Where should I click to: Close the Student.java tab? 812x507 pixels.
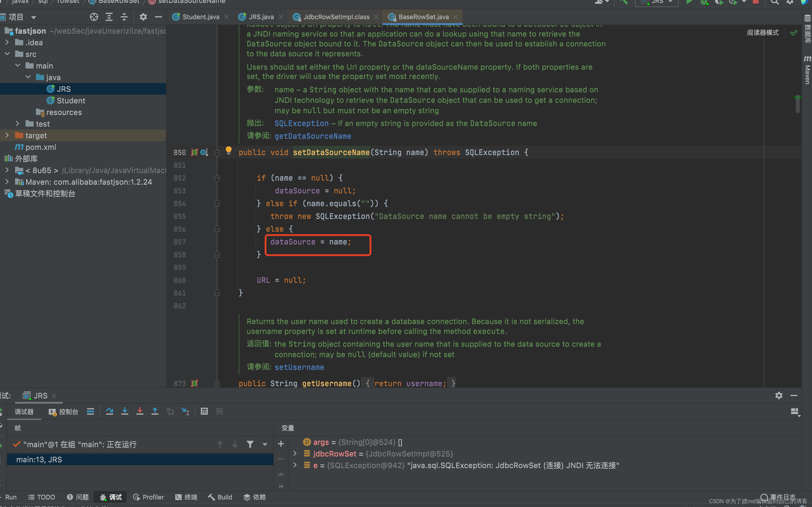pos(227,17)
